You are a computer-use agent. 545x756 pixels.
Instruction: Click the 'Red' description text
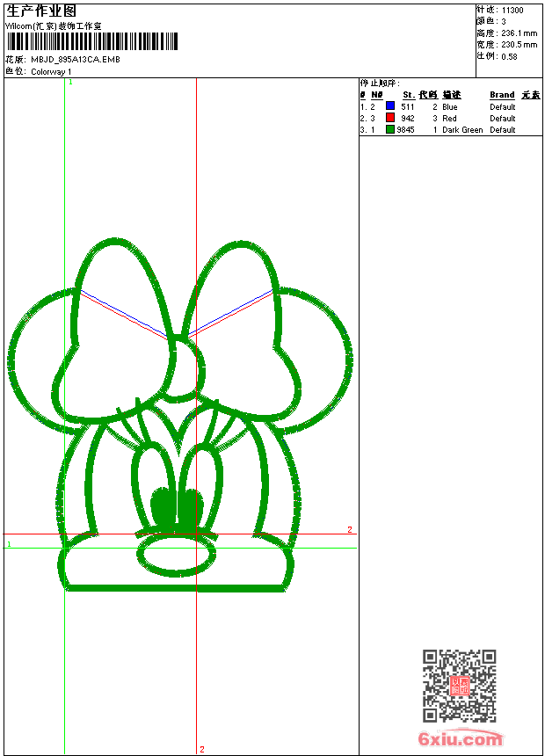449,119
